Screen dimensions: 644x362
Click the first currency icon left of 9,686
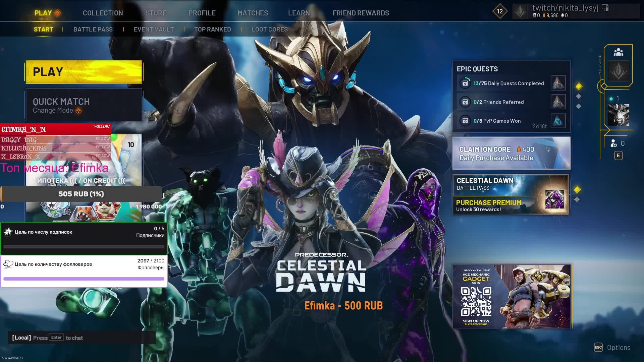(x=535, y=15)
